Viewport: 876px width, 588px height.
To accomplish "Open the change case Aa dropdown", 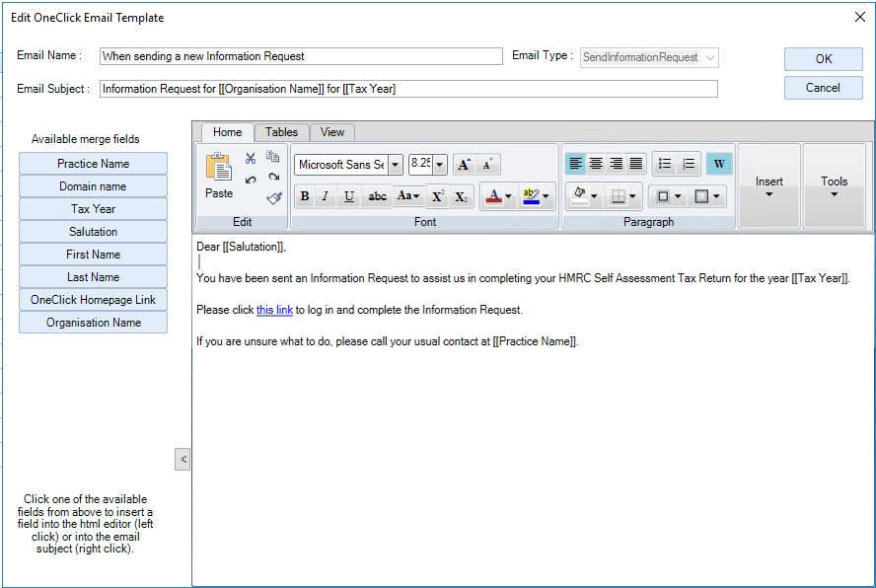I will 407,196.
